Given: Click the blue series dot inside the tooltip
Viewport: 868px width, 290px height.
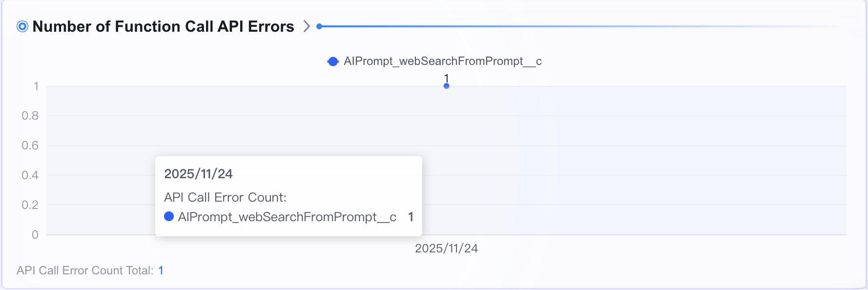Looking at the screenshot, I should click(169, 216).
